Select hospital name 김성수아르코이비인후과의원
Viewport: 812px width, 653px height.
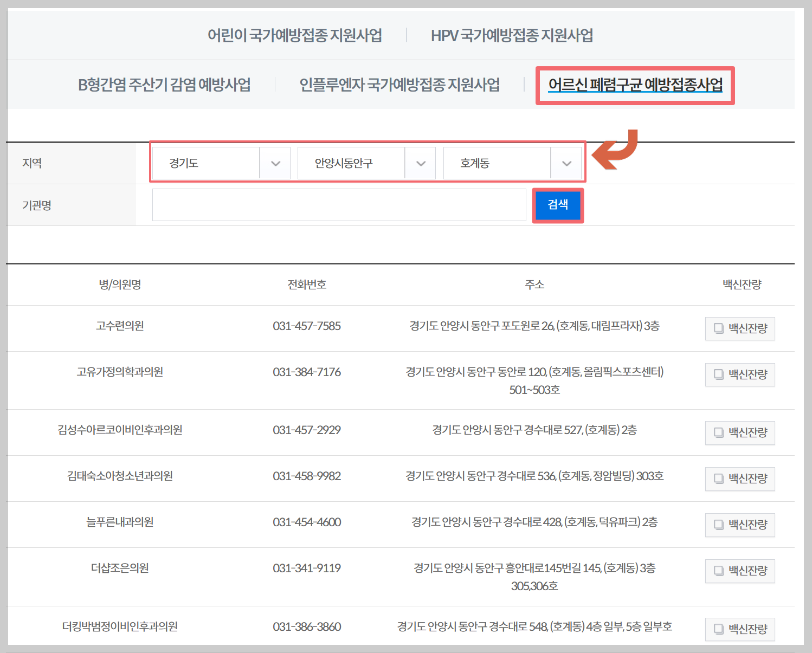click(120, 430)
